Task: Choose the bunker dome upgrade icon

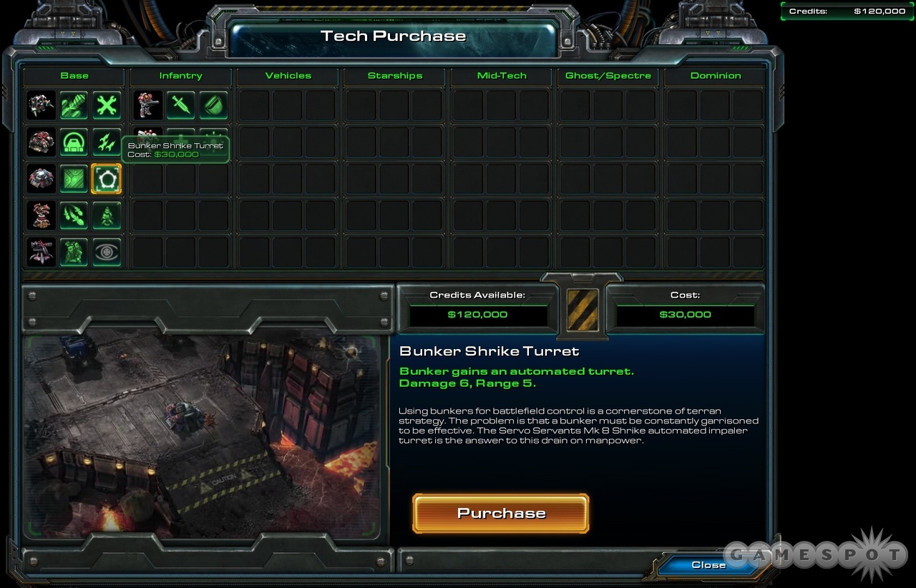Action: pos(74,142)
